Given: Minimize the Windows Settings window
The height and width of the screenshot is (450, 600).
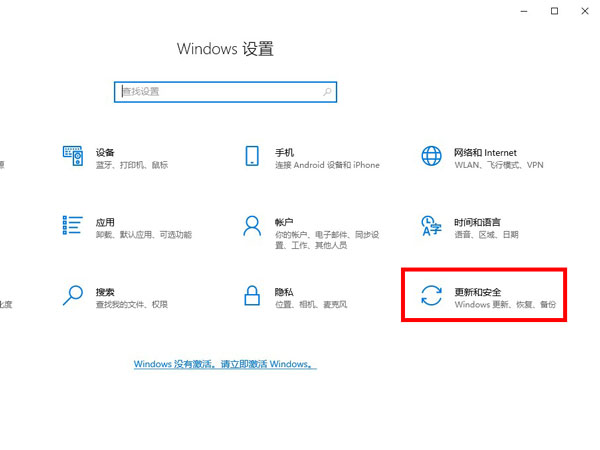Looking at the screenshot, I should pyautogui.click(x=524, y=11).
